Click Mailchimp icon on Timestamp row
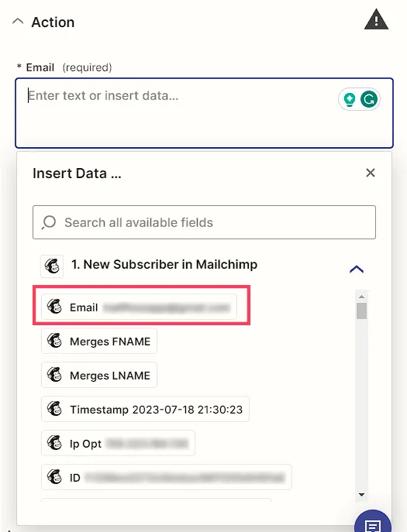The height and width of the screenshot is (532, 407). (x=54, y=409)
